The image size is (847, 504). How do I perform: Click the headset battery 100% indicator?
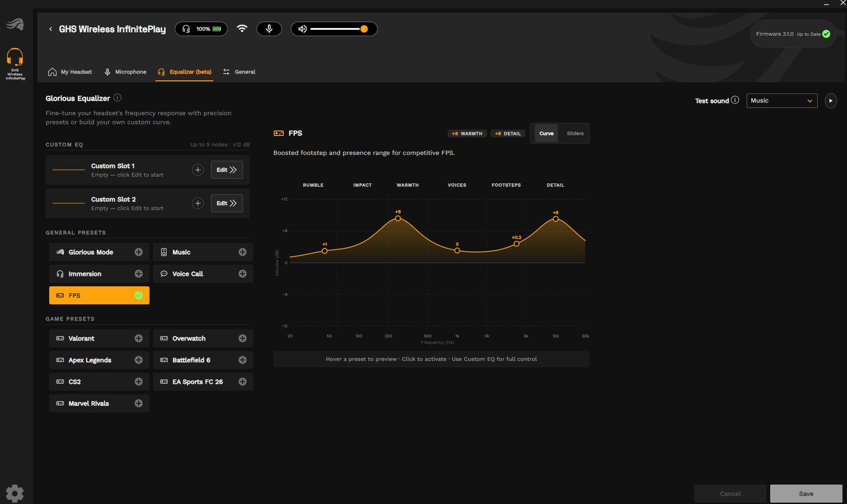[201, 29]
